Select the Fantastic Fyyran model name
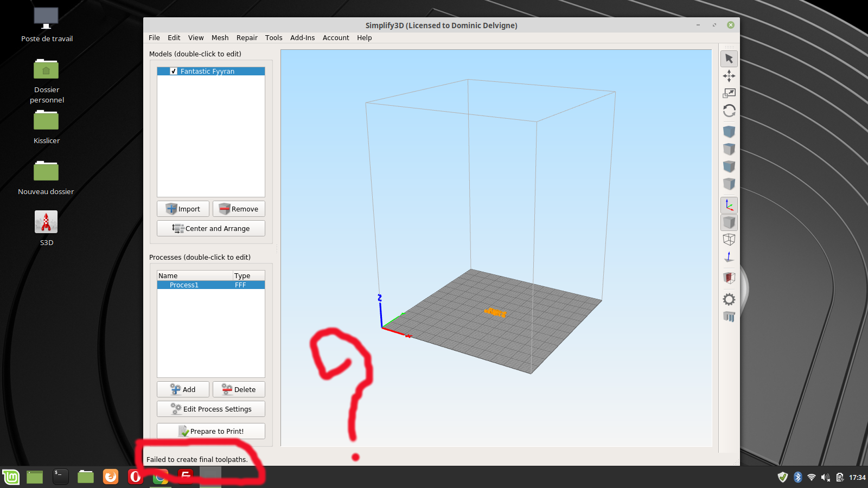This screenshot has height=488, width=868. pos(207,71)
